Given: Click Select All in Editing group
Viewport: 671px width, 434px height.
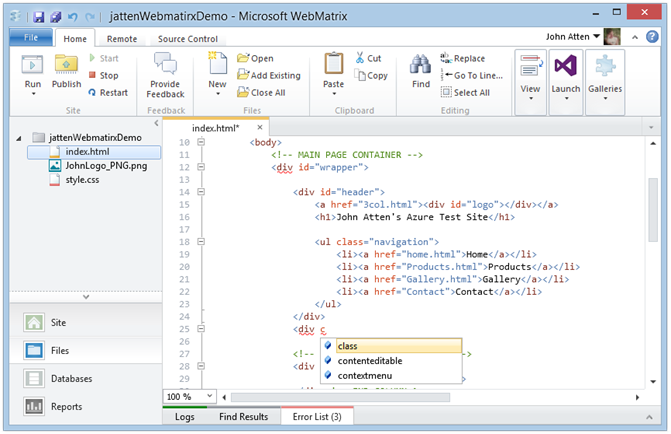Looking at the screenshot, I should click(466, 92).
